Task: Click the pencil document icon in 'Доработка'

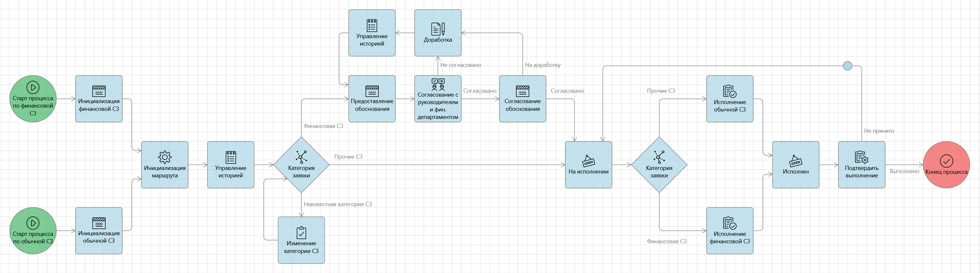Action: (x=438, y=29)
